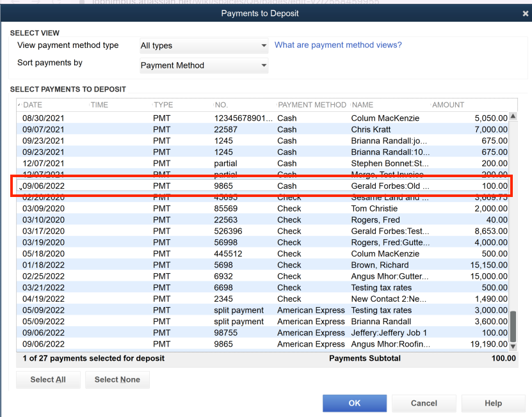Confirm the deposit with the OK button
This screenshot has height=417, width=532.
[355, 403]
